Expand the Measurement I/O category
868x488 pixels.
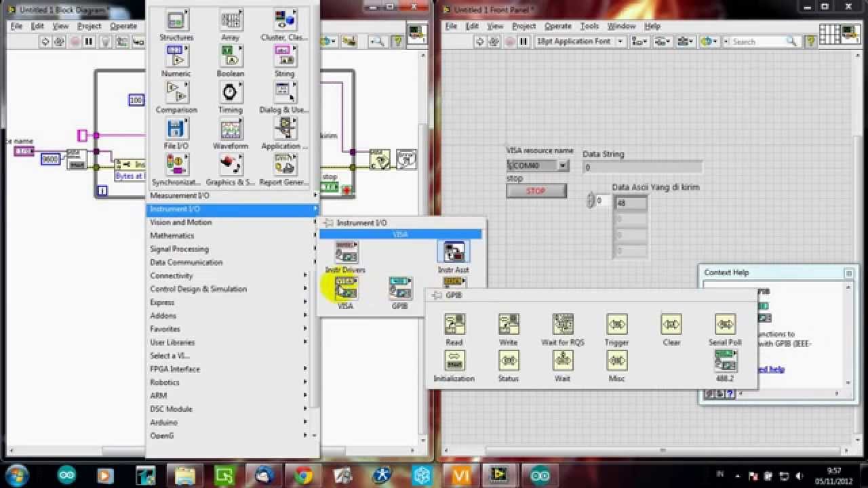(x=233, y=195)
